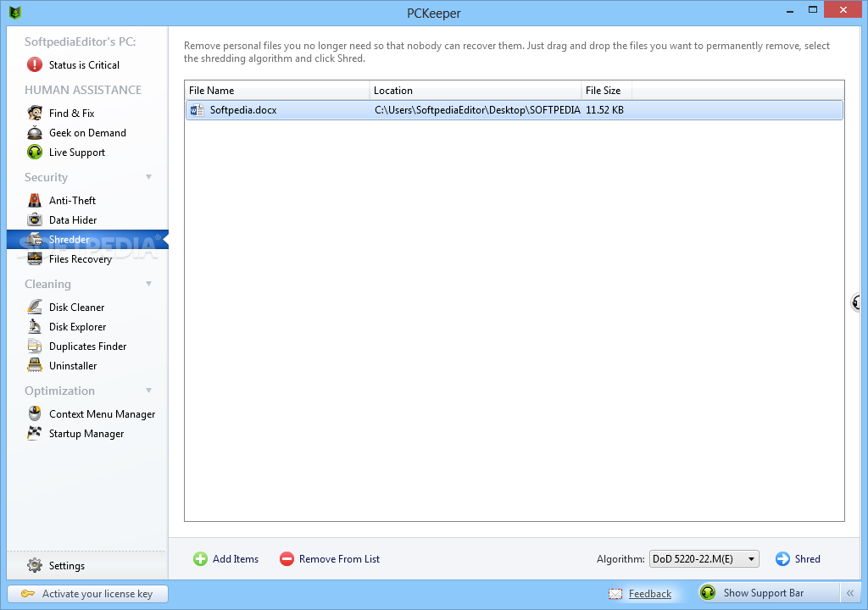Screen dimensions: 868x610
Task: Collapse support bar with double chevron
Action: point(849,593)
